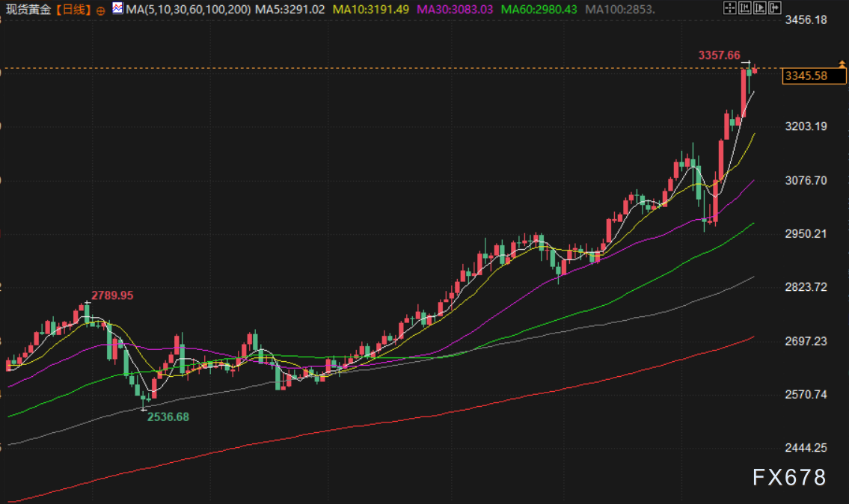849x504 pixels.
Task: Click the fit chart range icon
Action: tap(744, 9)
